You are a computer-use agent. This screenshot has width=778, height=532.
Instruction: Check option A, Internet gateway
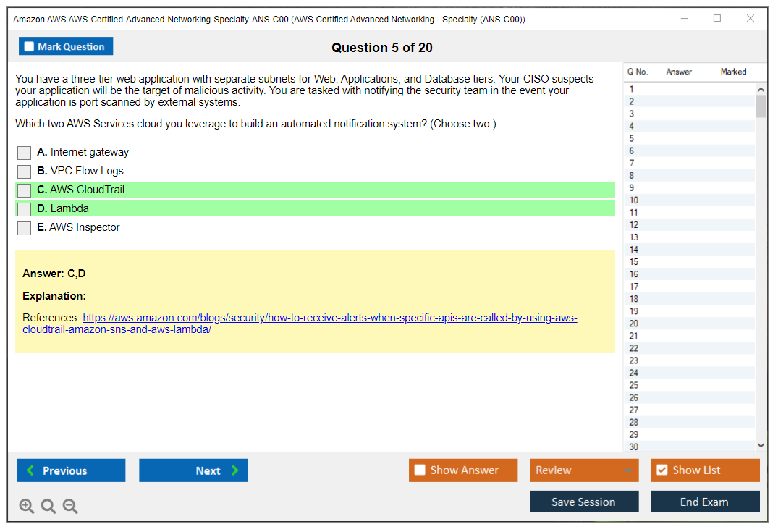click(x=25, y=153)
